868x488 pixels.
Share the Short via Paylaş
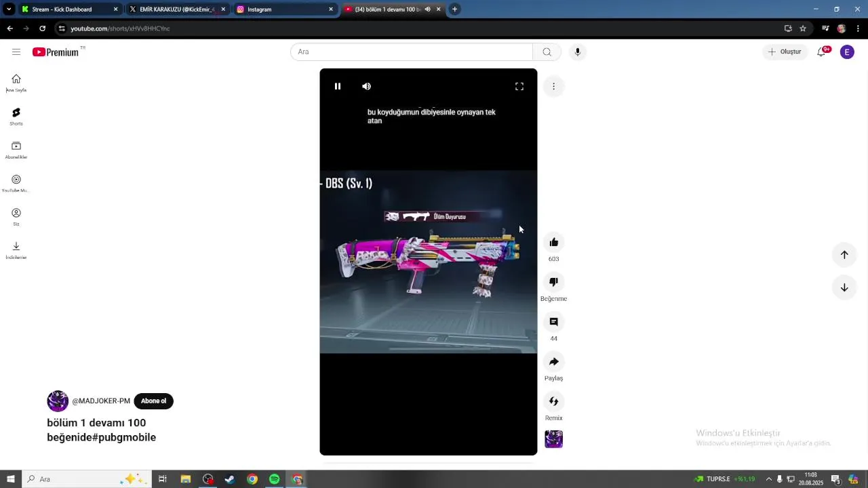coord(554,361)
